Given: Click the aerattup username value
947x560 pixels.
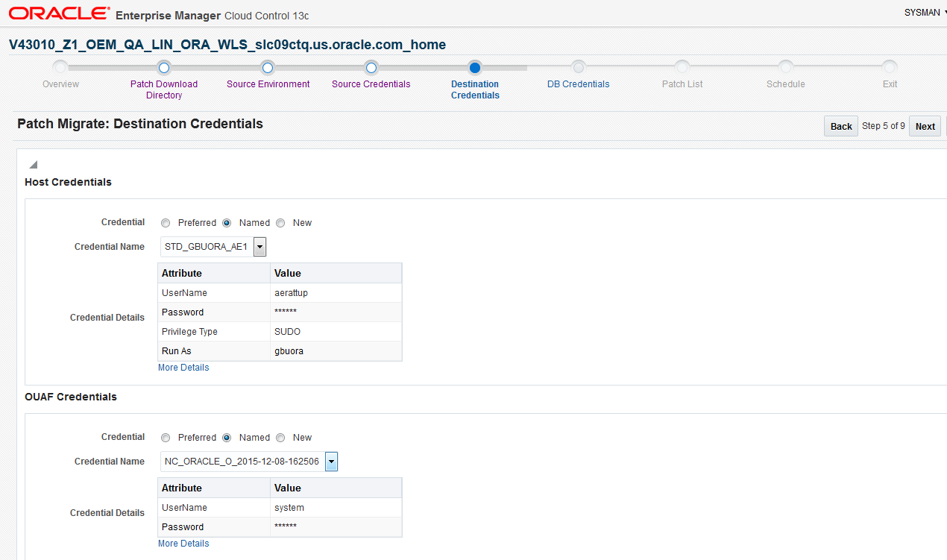Looking at the screenshot, I should [291, 293].
